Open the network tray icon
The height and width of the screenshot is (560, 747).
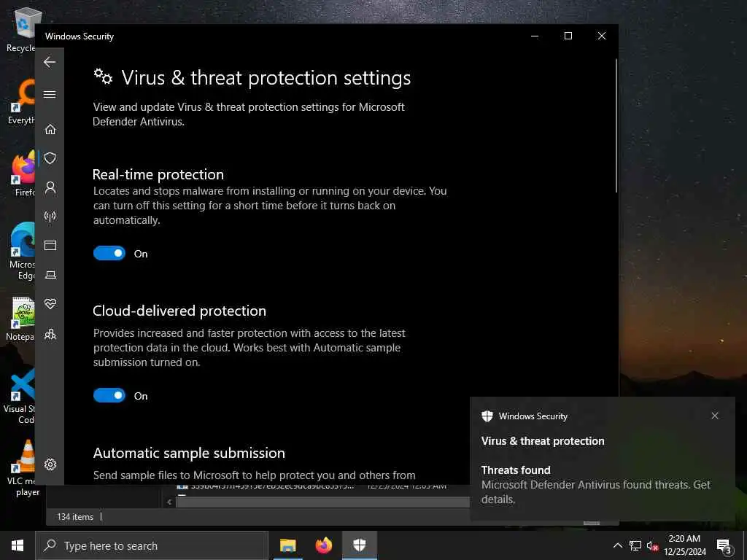635,545
